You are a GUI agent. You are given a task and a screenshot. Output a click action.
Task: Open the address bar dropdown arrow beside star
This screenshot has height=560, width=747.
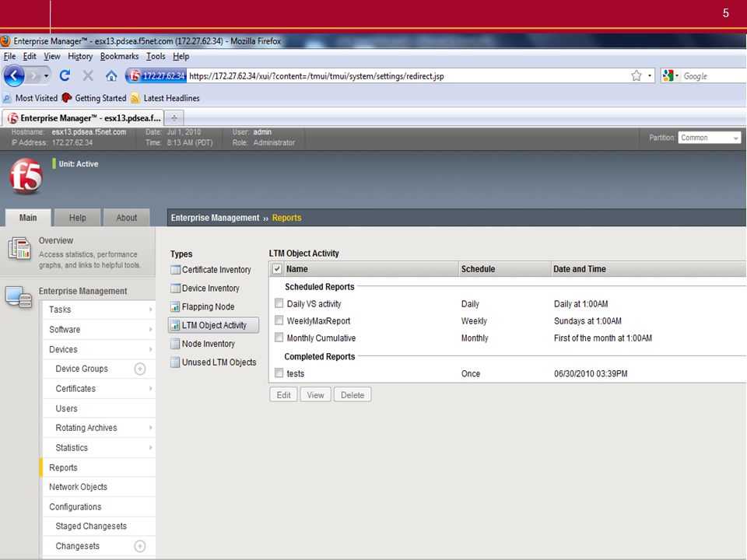pos(649,75)
